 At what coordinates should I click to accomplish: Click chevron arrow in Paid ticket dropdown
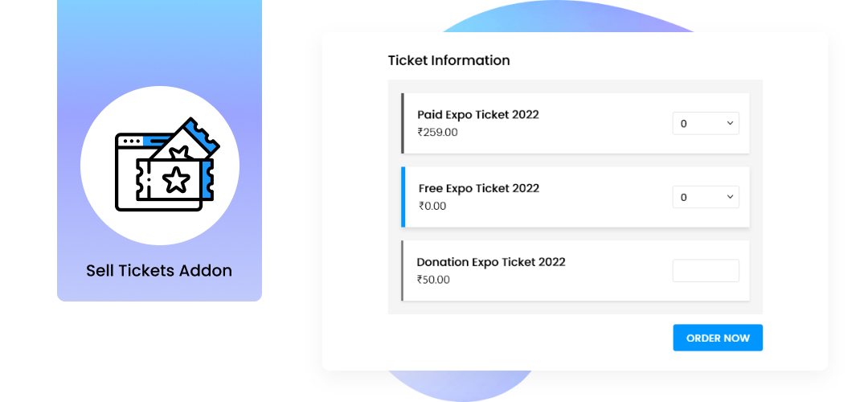[x=730, y=123]
